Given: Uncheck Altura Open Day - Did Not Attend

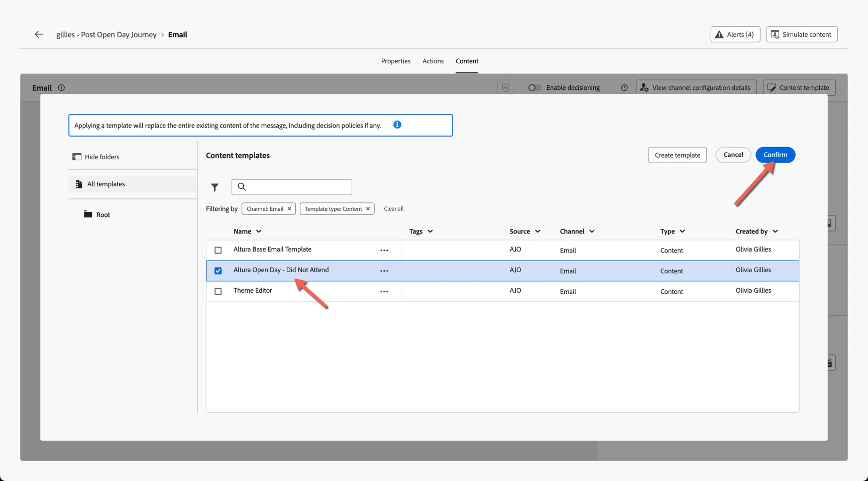Looking at the screenshot, I should pos(218,271).
